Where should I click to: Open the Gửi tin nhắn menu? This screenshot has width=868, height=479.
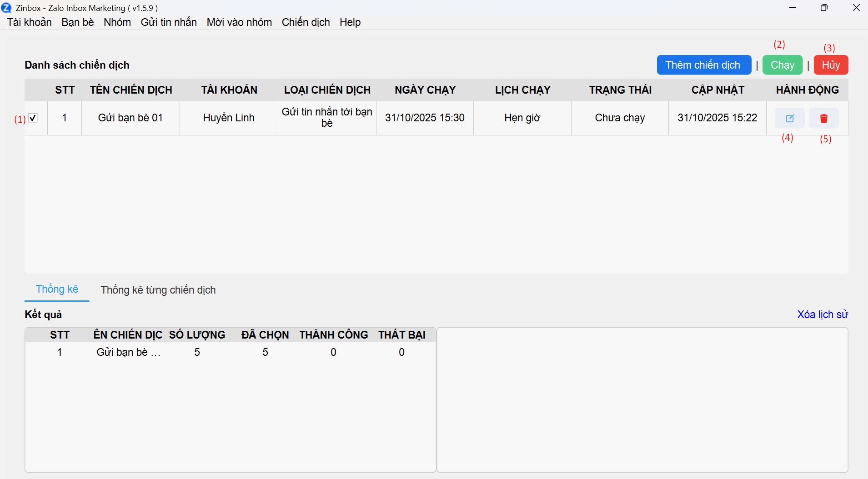tap(169, 22)
